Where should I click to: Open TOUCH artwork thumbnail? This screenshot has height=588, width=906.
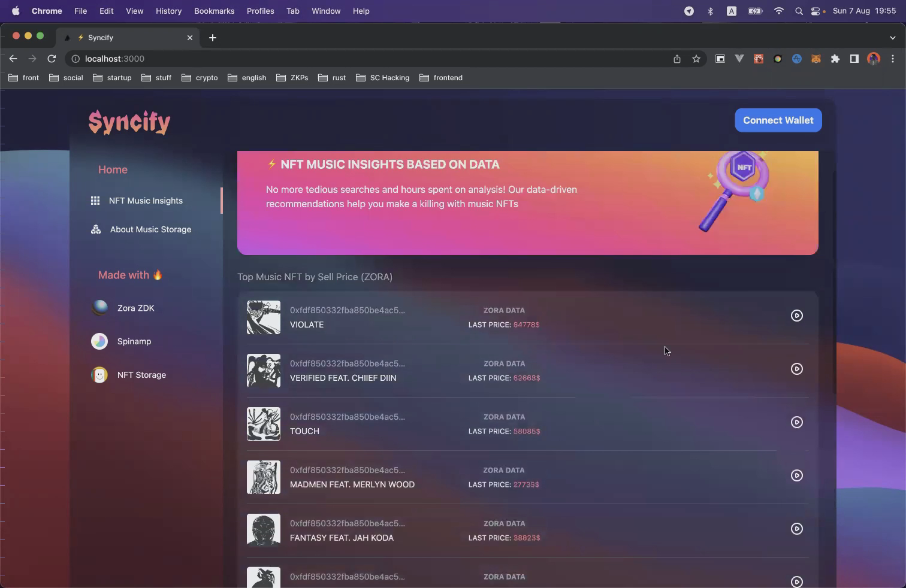tap(264, 424)
